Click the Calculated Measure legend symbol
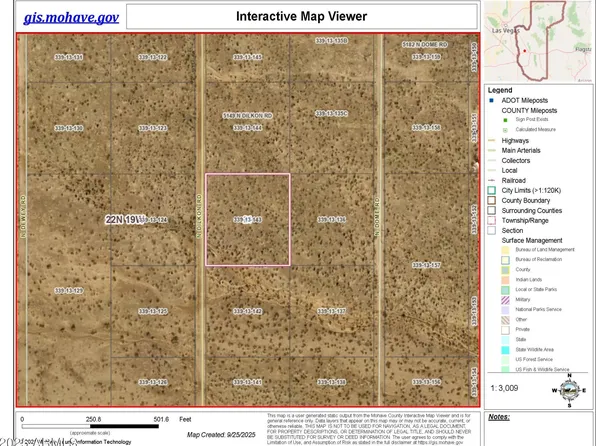The height and width of the screenshot is (446, 596). [x=505, y=130]
